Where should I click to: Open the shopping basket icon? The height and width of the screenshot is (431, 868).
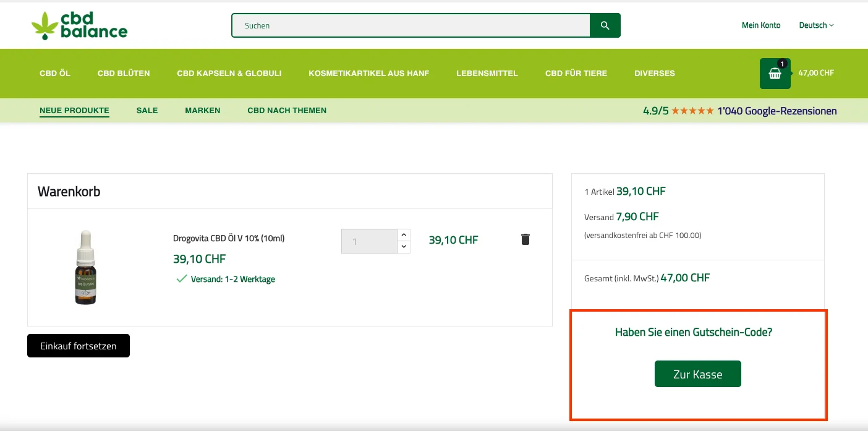775,74
